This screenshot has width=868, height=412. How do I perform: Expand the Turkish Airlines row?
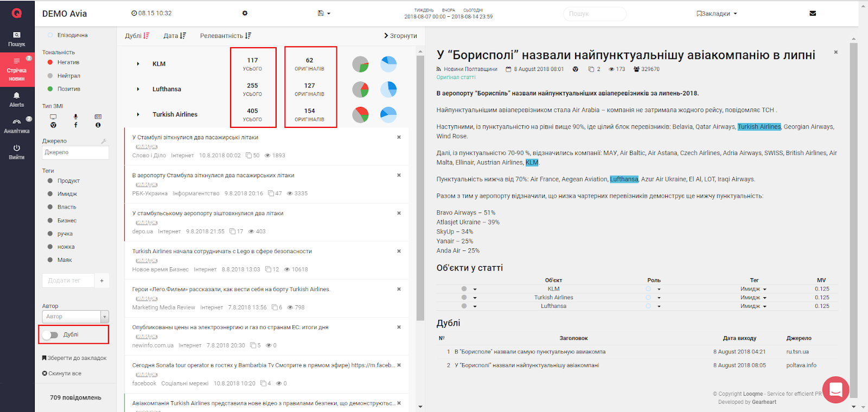click(138, 114)
